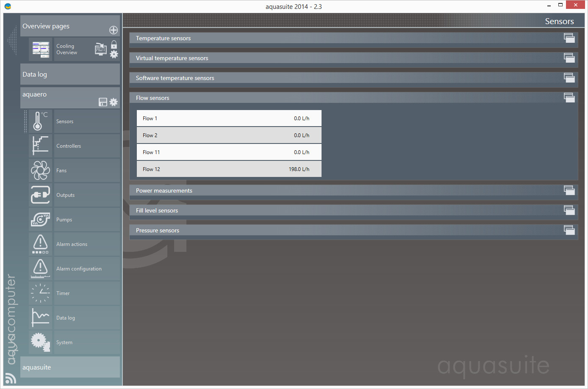Click the Flow sensors window icon
This screenshot has width=588, height=389.
[x=569, y=98]
